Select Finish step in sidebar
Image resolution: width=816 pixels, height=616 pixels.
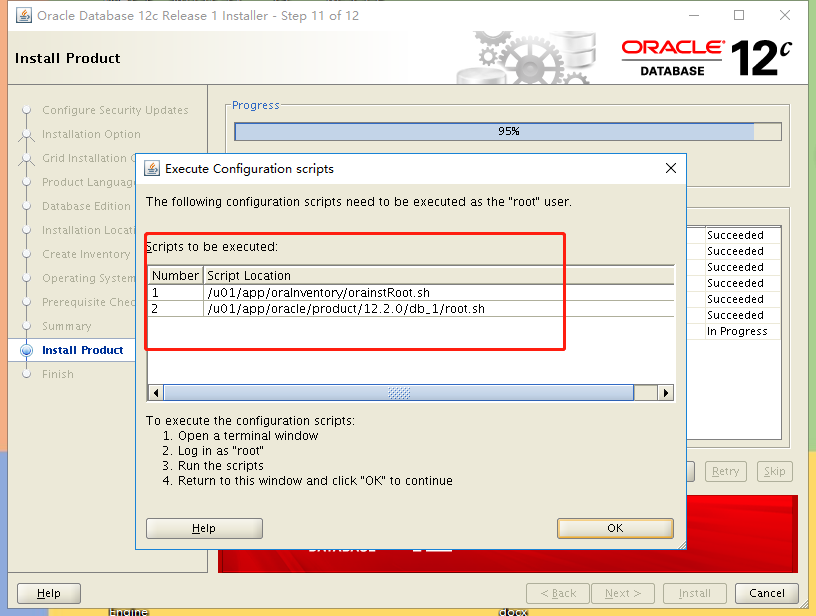point(58,374)
